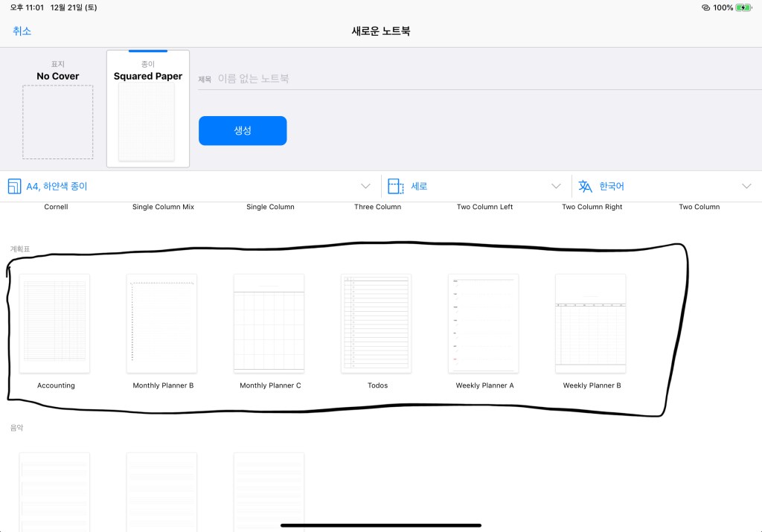Open the 세로 orientation dropdown
The image size is (762, 532).
pyautogui.click(x=556, y=186)
